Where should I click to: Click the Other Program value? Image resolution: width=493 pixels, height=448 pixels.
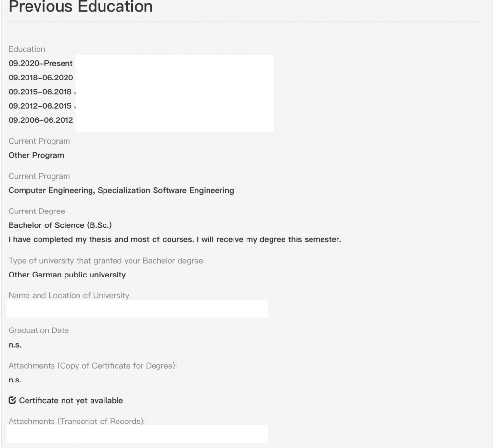36,155
